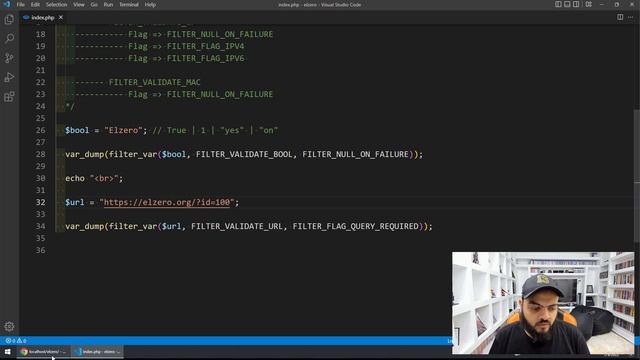The width and height of the screenshot is (640, 360).
Task: Open the Search view in activity bar
Action: 9,38
